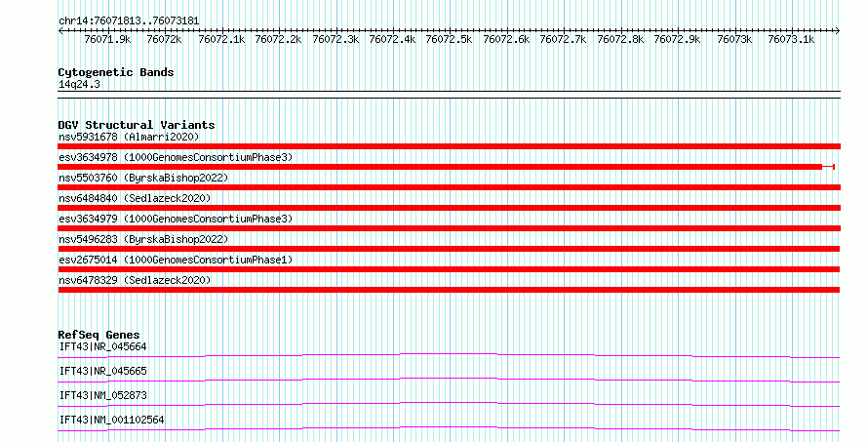Click the RefSeq Genes track title
This screenshot has width=868, height=442.
point(99,335)
